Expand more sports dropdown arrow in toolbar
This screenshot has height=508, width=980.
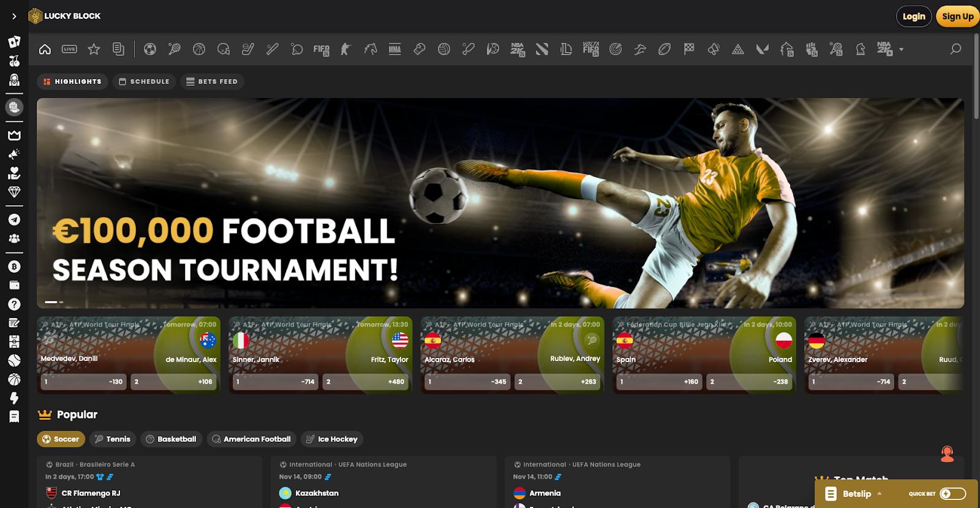click(x=901, y=49)
